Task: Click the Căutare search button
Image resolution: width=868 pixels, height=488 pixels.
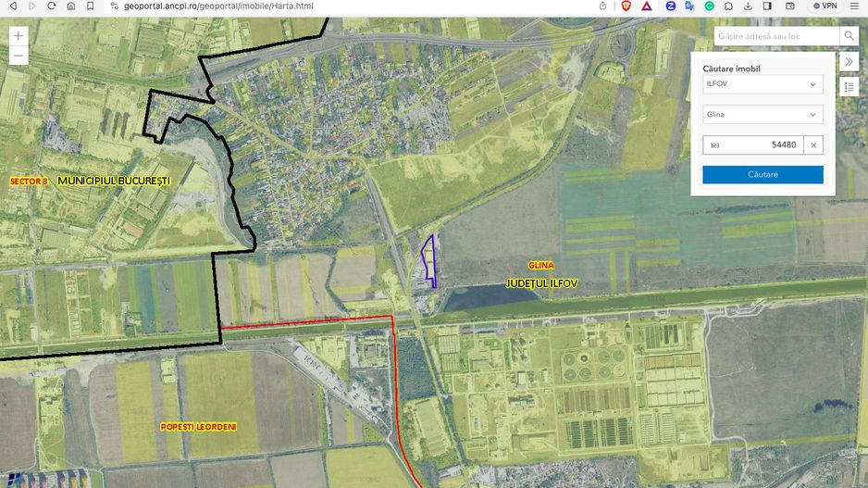Action: pos(763,174)
